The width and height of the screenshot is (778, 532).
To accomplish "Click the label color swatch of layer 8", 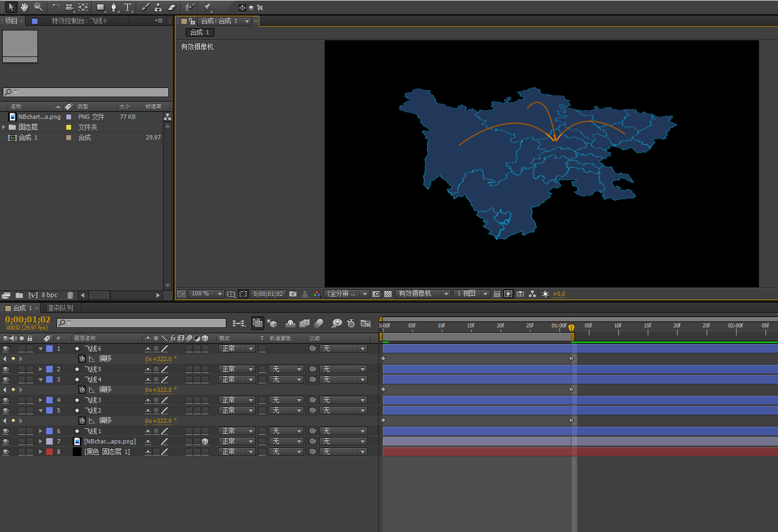I will pos(49,452).
